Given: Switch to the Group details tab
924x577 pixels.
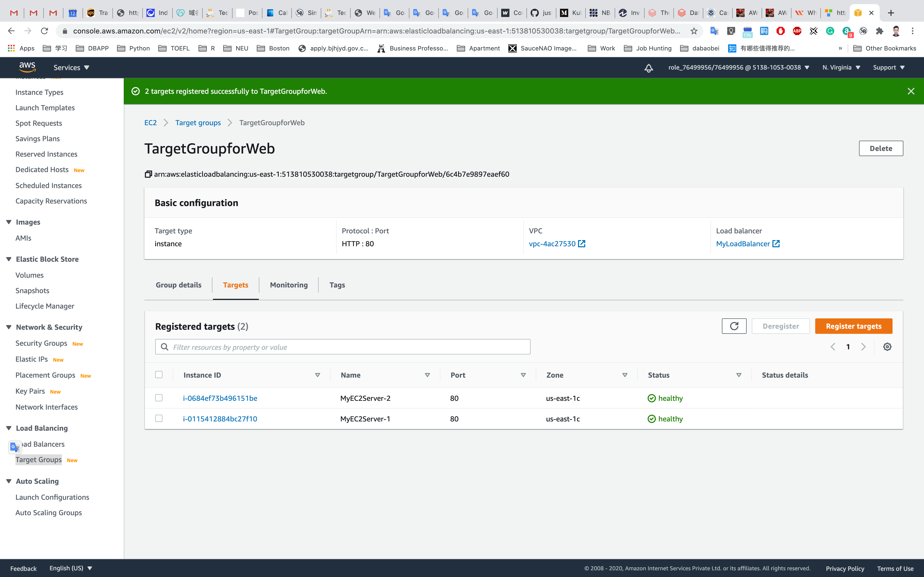Looking at the screenshot, I should click(x=178, y=285).
